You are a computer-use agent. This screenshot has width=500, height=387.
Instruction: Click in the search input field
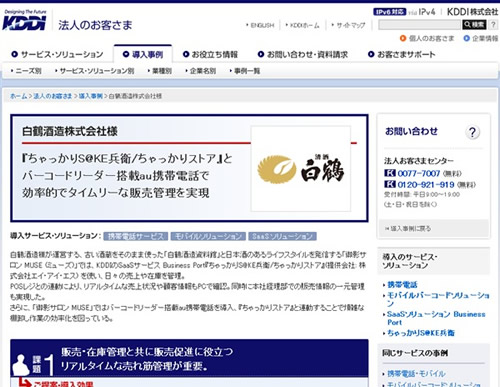(420, 25)
